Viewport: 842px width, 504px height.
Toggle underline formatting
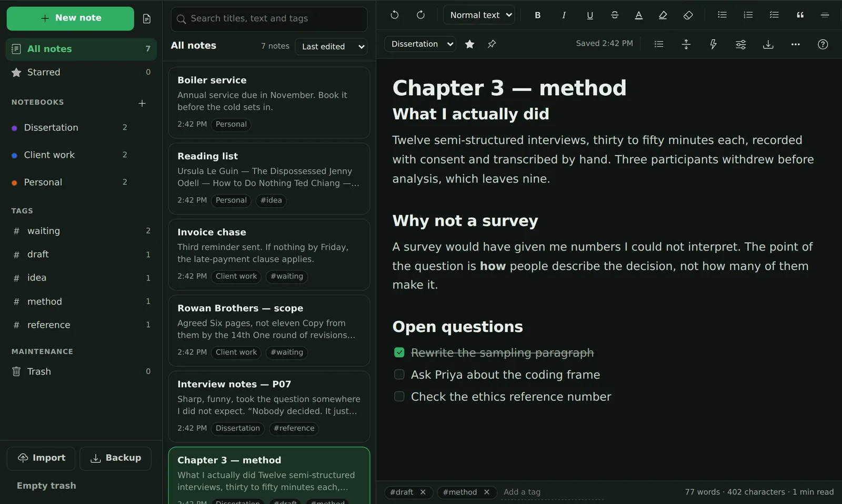pos(590,15)
